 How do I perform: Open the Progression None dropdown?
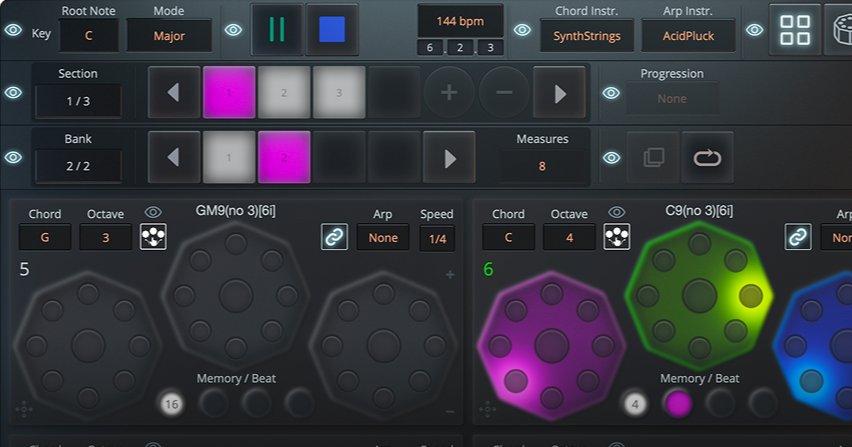pyautogui.click(x=672, y=99)
